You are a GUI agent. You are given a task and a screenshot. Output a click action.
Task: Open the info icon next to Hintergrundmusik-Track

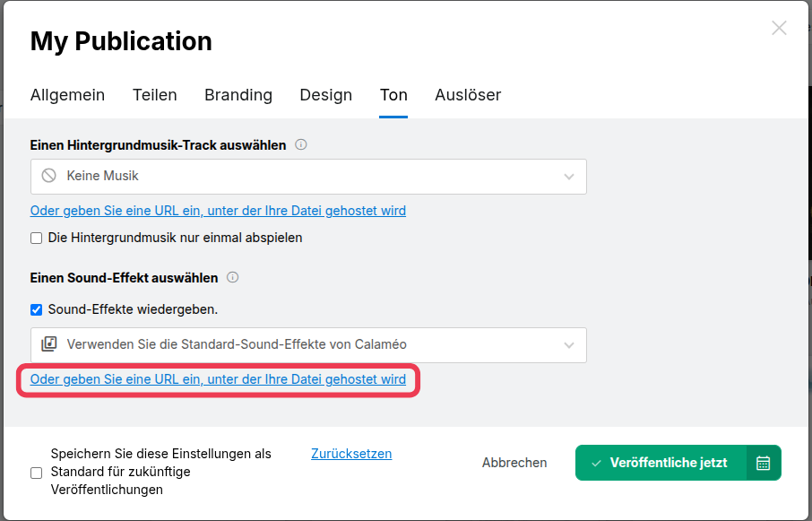[x=301, y=144]
